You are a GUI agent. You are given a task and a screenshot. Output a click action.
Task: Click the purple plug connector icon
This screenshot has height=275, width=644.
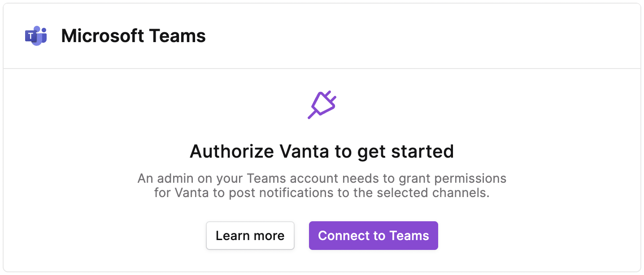(x=322, y=105)
